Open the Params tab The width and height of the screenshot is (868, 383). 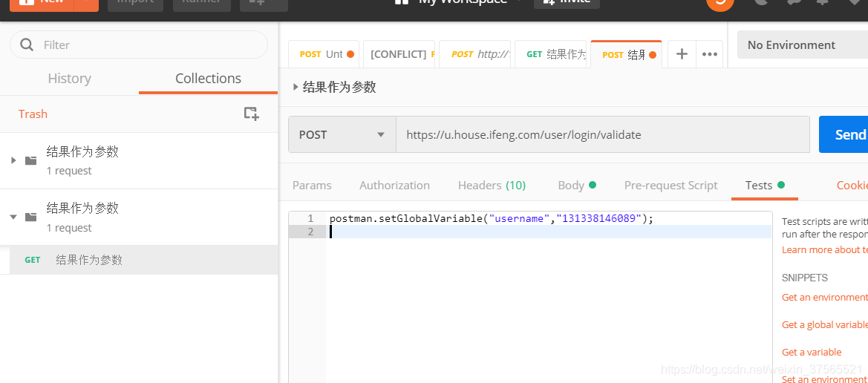[x=312, y=186]
